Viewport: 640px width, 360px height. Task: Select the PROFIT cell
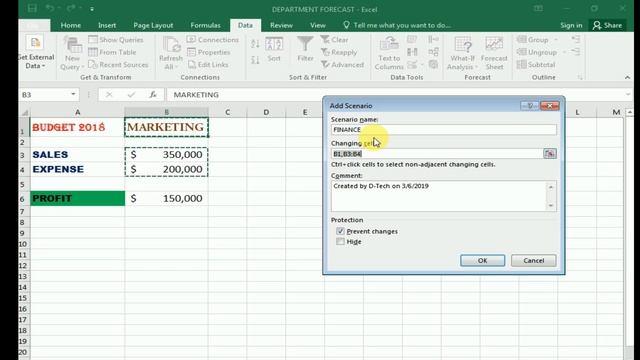point(78,198)
